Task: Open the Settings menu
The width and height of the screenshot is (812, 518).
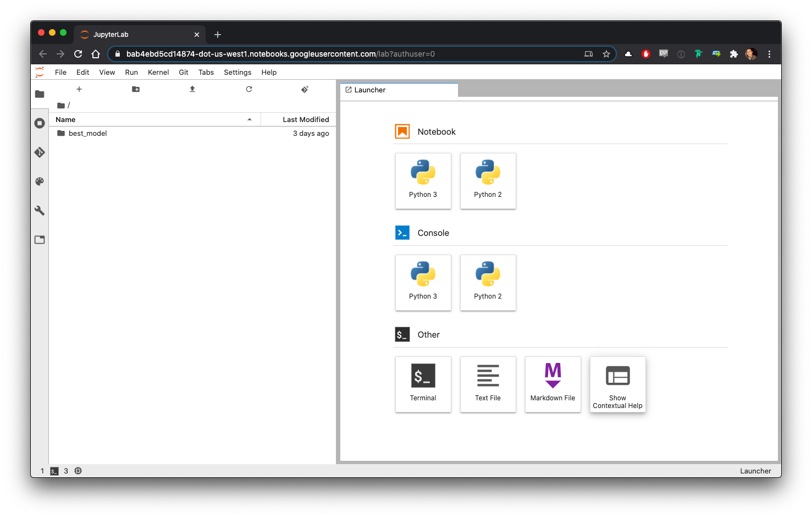Action: coord(237,72)
